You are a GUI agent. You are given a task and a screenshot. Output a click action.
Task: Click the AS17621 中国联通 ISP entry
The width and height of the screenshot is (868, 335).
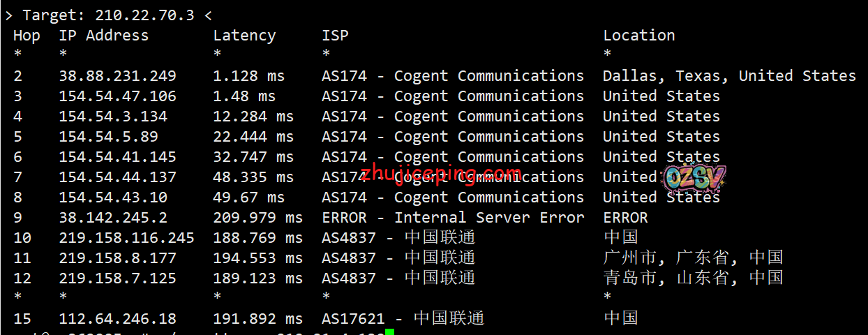(403, 319)
